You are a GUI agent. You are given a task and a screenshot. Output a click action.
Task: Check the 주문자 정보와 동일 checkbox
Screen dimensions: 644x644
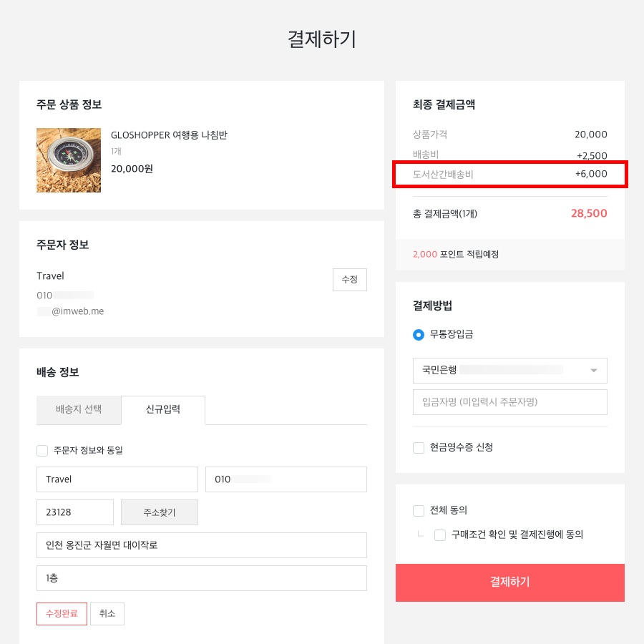pyautogui.click(x=42, y=451)
